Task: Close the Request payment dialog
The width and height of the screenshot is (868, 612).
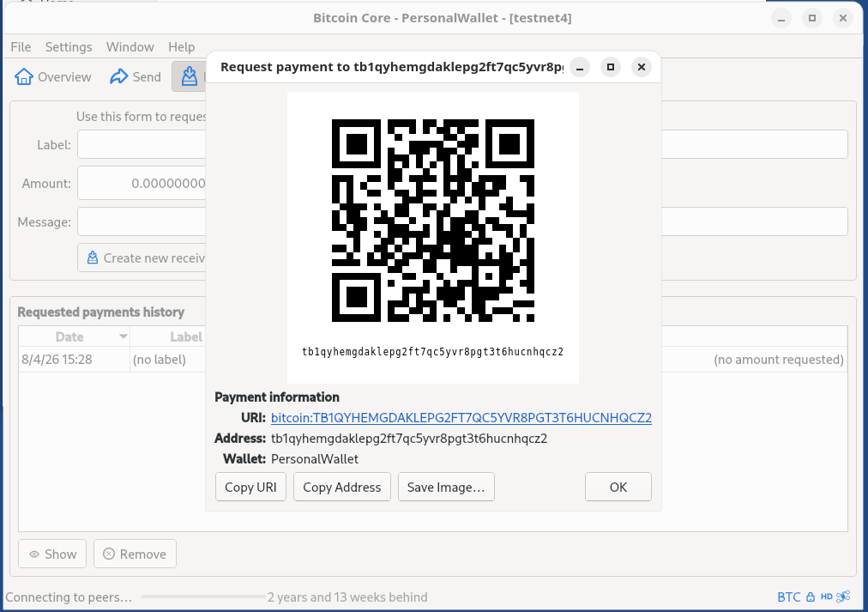Action: (x=641, y=67)
